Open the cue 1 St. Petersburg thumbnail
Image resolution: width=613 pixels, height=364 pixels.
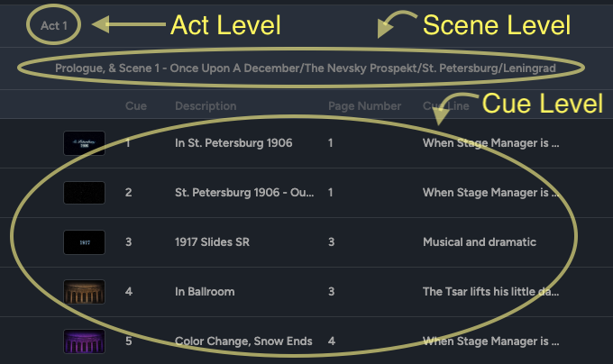tap(84, 143)
